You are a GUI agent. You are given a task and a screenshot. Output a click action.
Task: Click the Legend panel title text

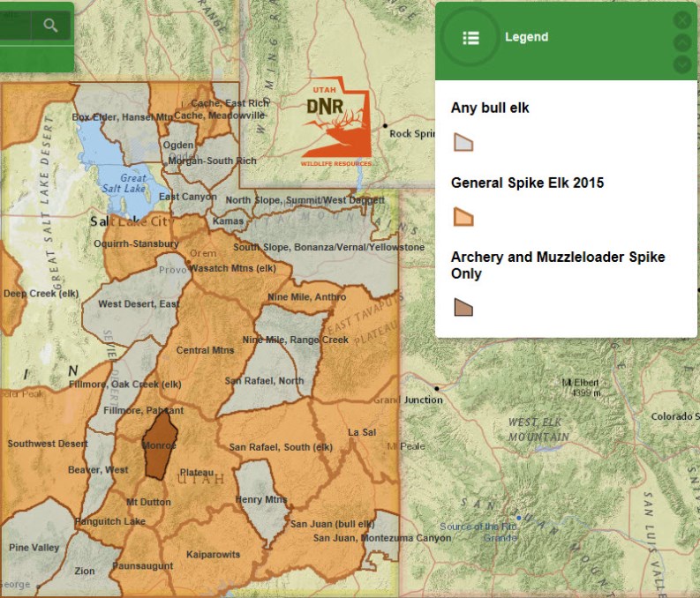(x=526, y=38)
